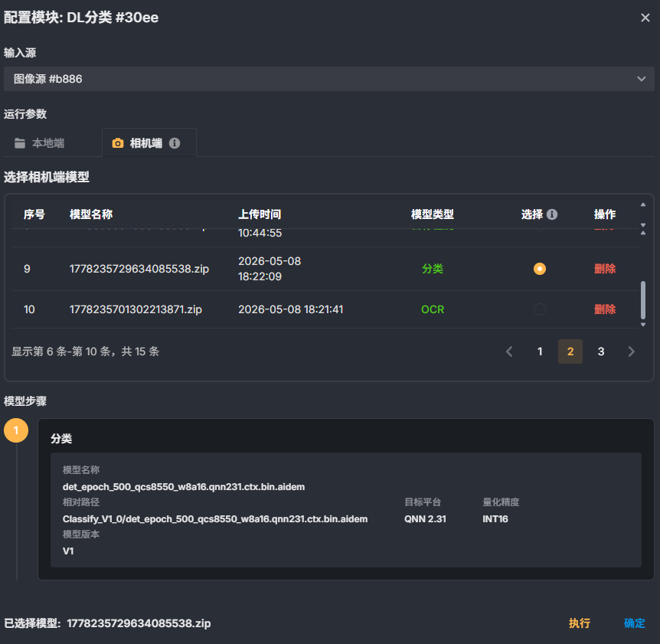Open the 输入源 dropdown showing 图像源 #b886

pos(329,79)
